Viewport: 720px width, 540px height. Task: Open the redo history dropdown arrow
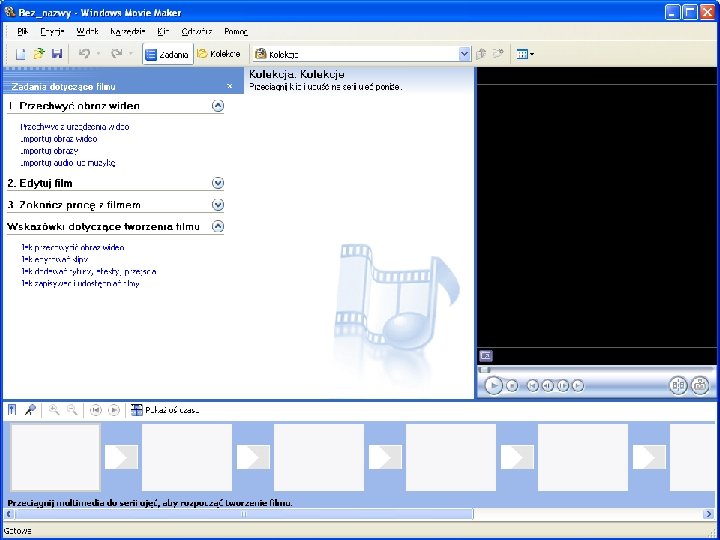click(131, 54)
